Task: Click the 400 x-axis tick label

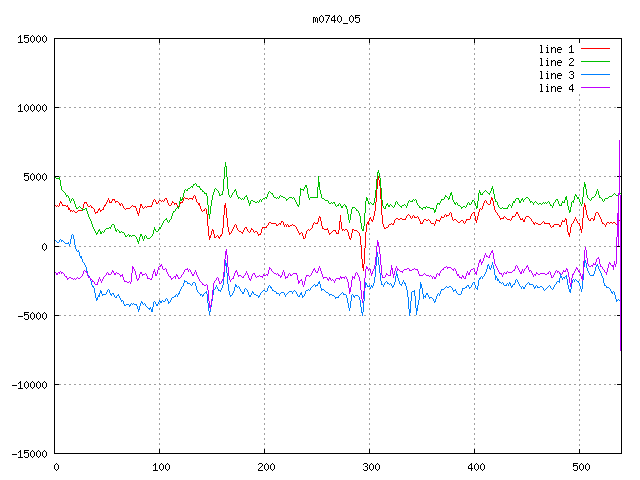Action: click(475, 467)
